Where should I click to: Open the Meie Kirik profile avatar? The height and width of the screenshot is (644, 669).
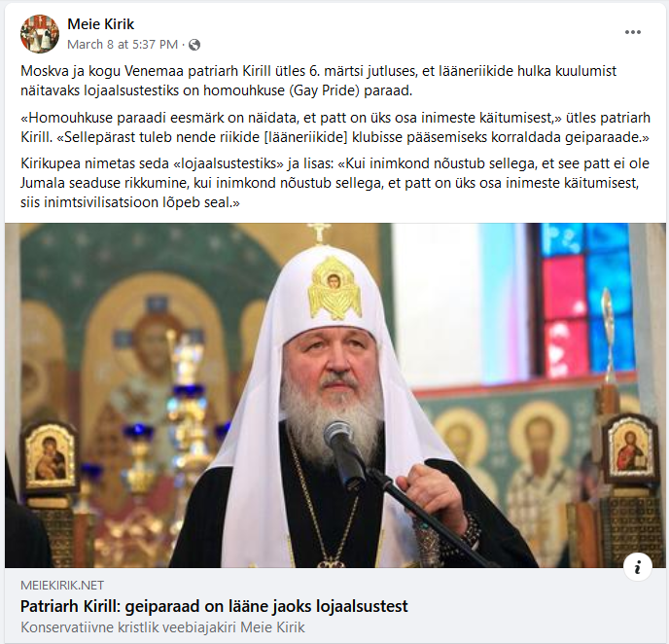(x=40, y=34)
